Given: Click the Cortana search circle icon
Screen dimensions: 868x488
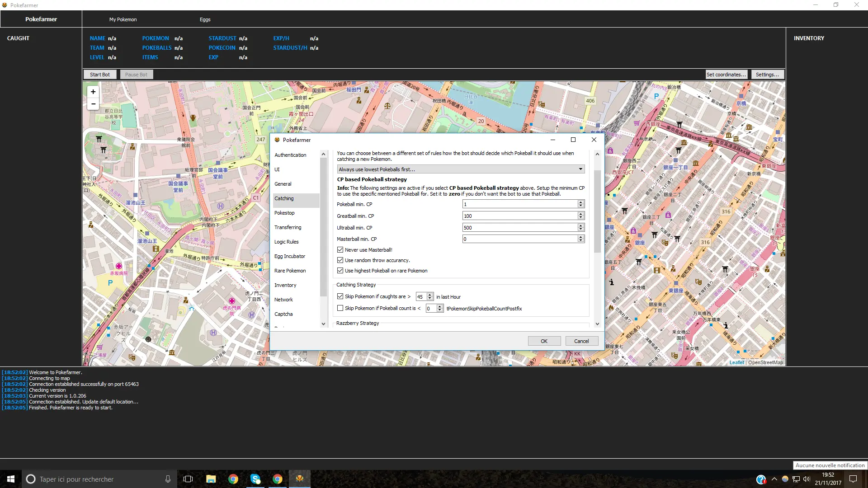Looking at the screenshot, I should click(31, 479).
